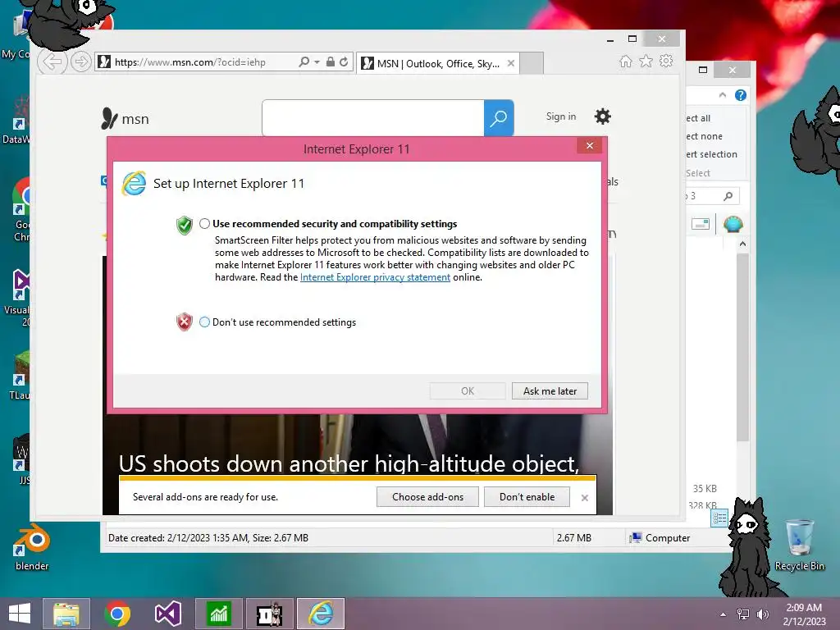Click the Explorer preview pane toolbar icon
The image size is (840, 630).
click(x=701, y=224)
